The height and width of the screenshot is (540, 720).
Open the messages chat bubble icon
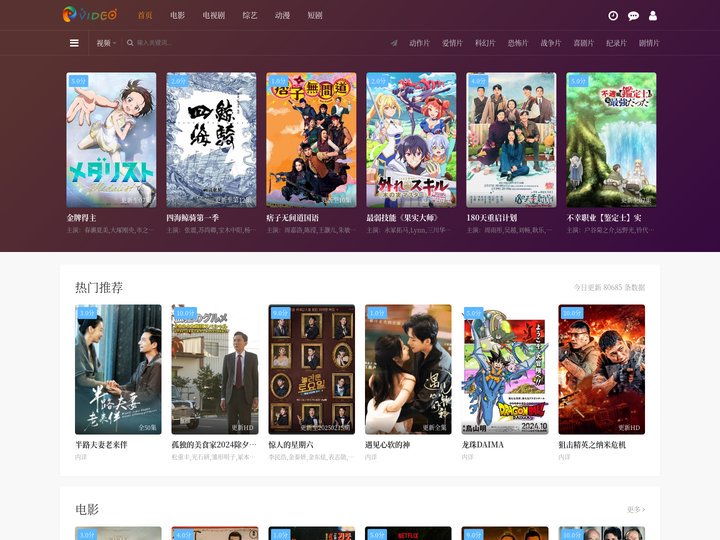pos(633,16)
